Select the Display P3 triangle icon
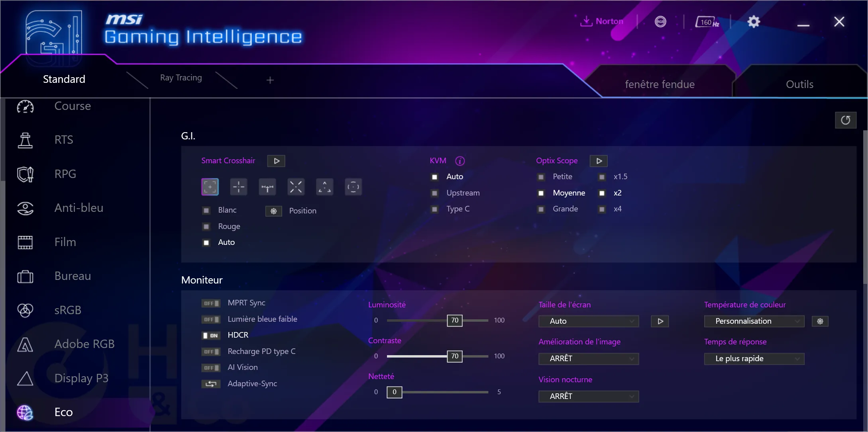The width and height of the screenshot is (868, 432). click(x=25, y=378)
